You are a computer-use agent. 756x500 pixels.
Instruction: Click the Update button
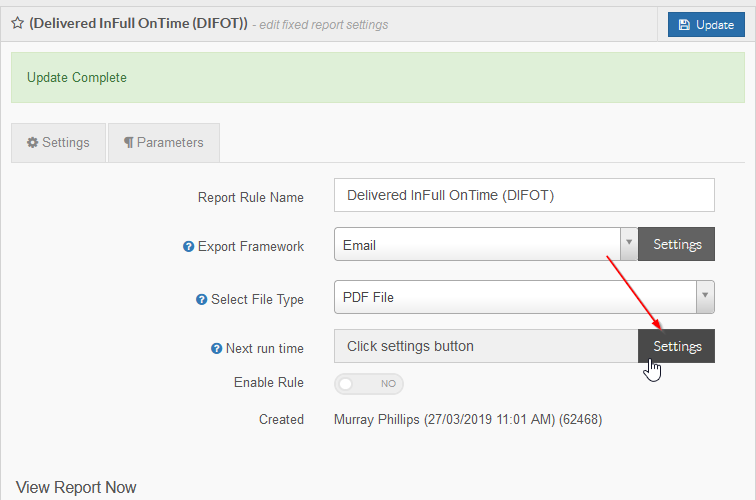706,25
